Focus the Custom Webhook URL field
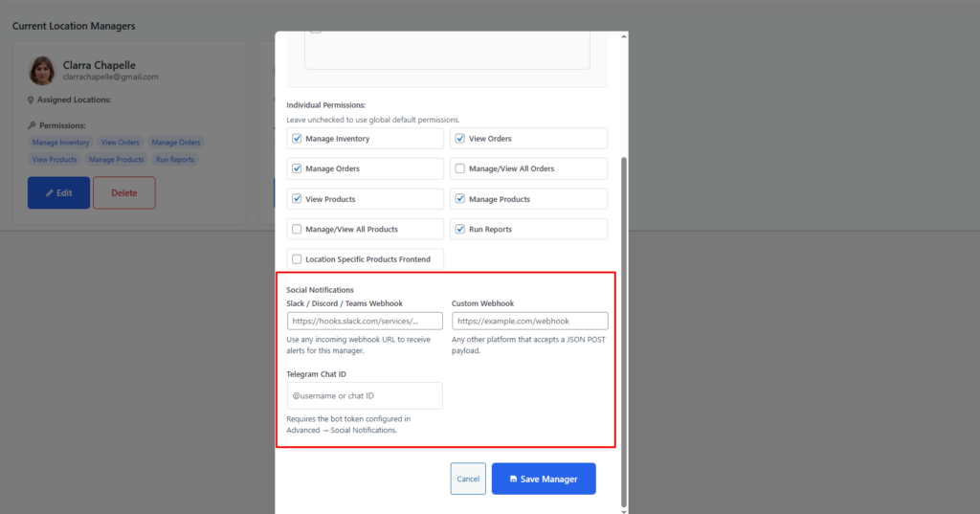The width and height of the screenshot is (980, 514). pyautogui.click(x=529, y=322)
